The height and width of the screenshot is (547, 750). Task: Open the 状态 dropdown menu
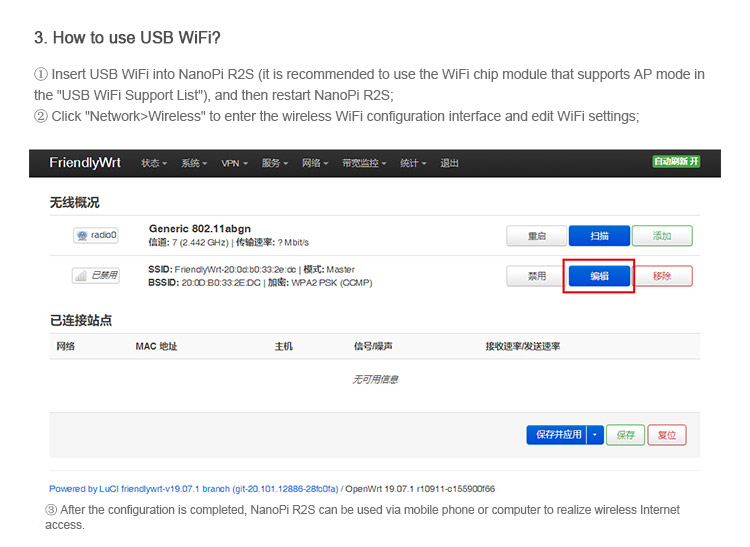tap(154, 163)
